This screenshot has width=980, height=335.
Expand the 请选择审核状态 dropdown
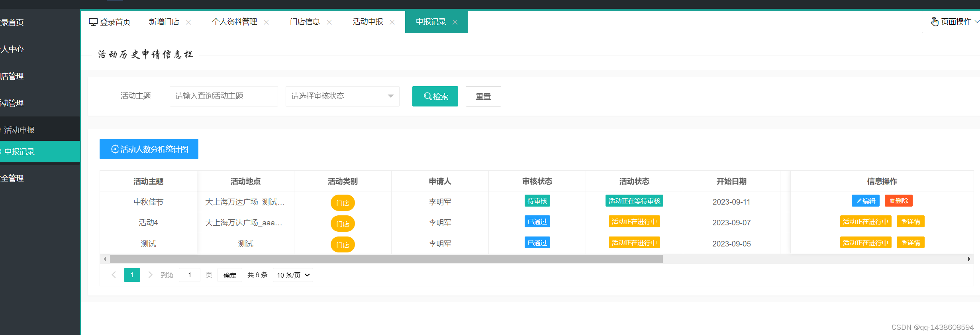[x=343, y=96]
